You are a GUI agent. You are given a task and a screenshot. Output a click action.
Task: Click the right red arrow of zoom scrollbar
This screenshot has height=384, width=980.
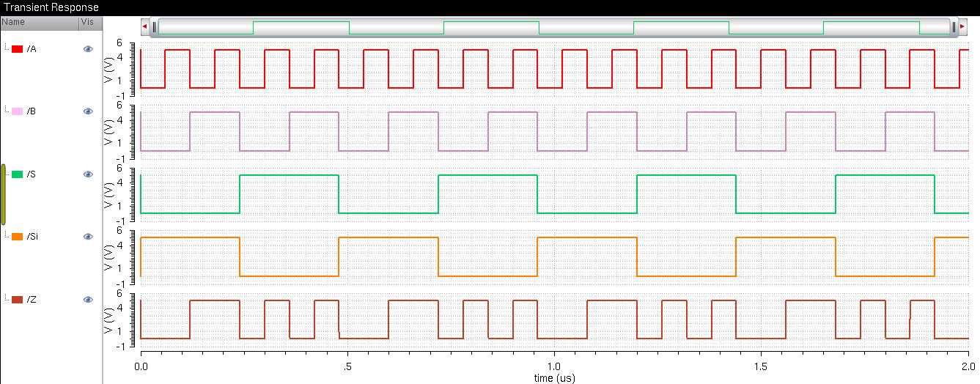point(962,27)
